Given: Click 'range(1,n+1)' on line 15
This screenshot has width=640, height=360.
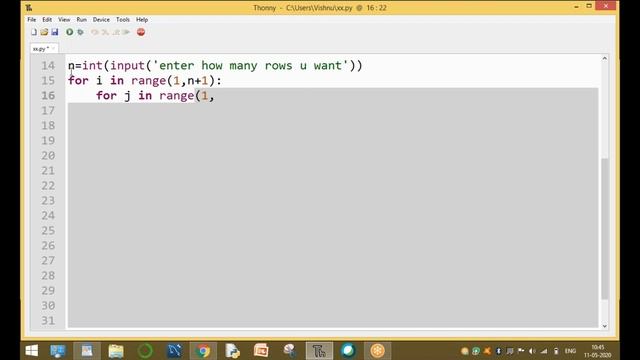Looking at the screenshot, I should tap(173, 80).
